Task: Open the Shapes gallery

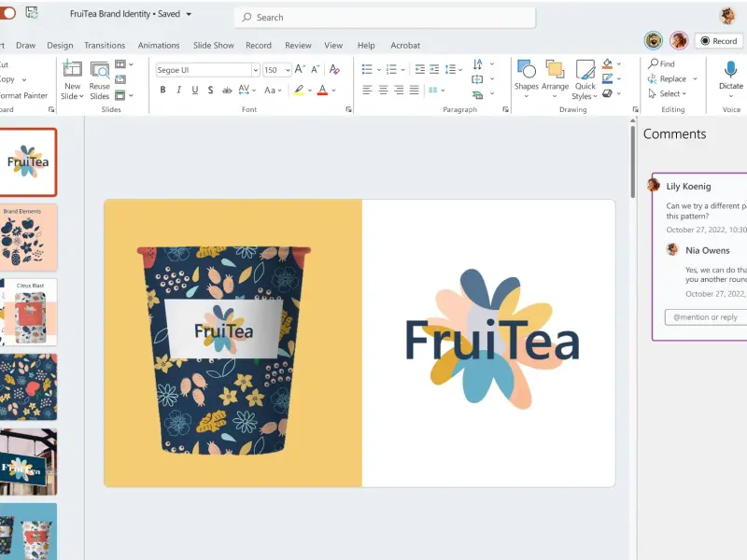Action: coord(527,79)
